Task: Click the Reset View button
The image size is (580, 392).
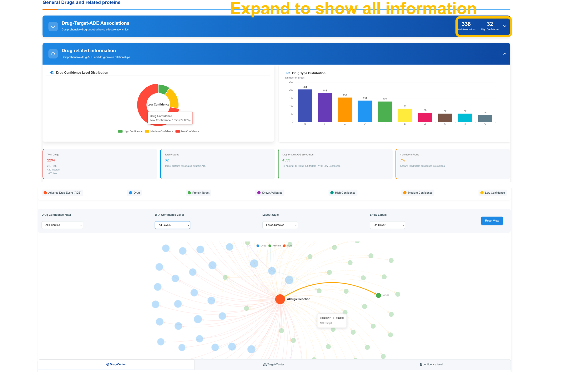Action: click(491, 221)
